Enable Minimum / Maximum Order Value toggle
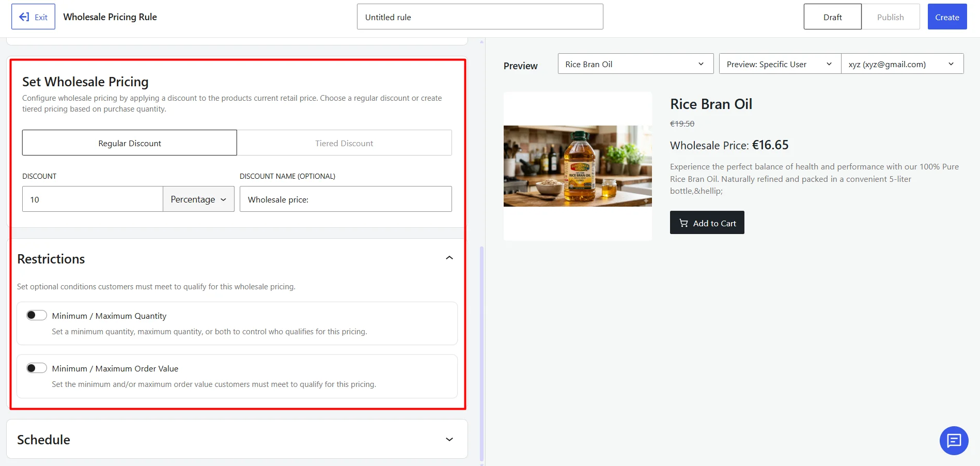This screenshot has width=980, height=466. pyautogui.click(x=37, y=368)
